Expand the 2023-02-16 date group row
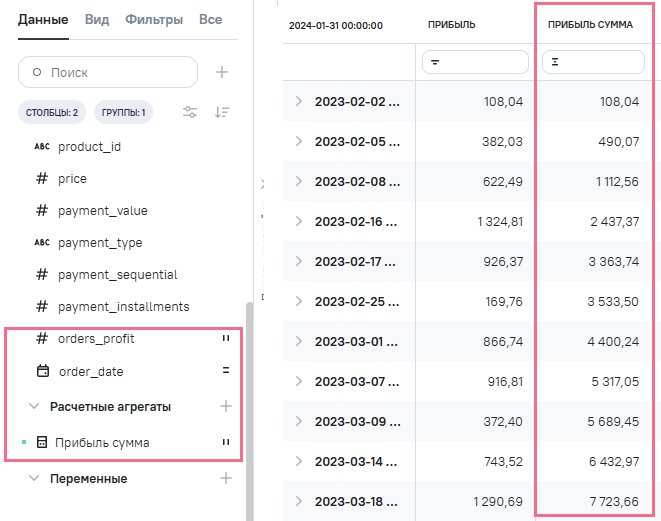Viewport: 661px width, 521px height. coord(298,220)
